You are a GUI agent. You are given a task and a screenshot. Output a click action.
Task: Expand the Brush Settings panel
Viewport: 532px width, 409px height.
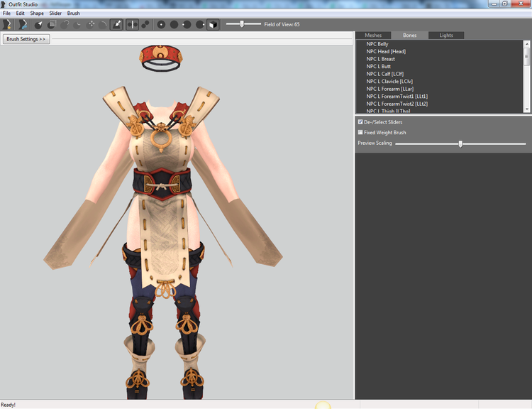(x=26, y=39)
